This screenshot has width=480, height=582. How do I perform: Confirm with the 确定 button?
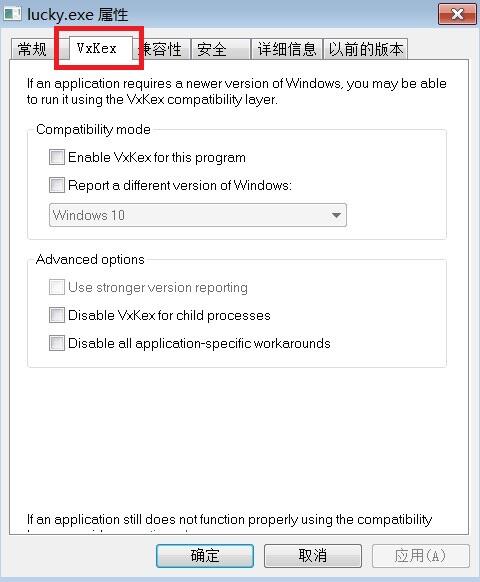tap(205, 556)
